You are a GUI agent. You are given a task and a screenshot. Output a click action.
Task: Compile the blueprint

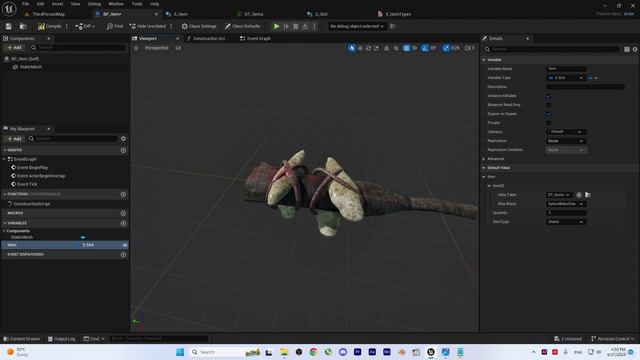click(49, 26)
